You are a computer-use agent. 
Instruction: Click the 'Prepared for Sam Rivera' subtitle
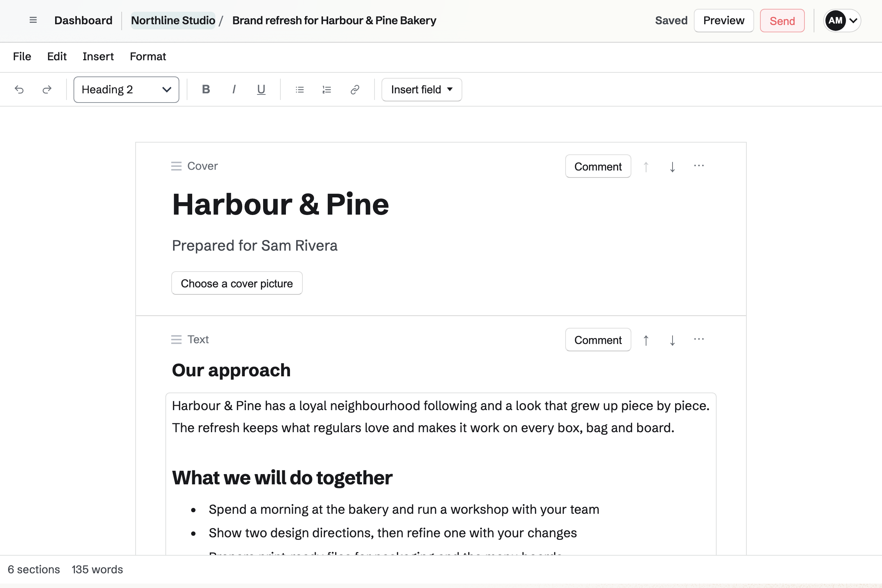coord(255,246)
